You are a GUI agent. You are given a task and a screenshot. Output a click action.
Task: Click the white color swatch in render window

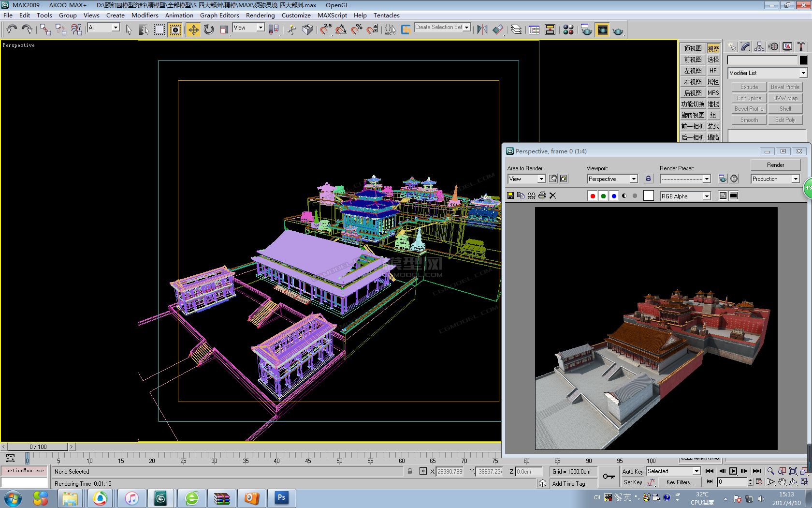click(x=649, y=195)
